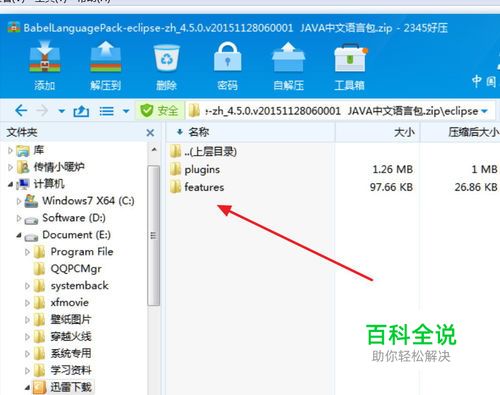Click the forward navigation arrow
This screenshot has height=395, width=500.
coord(41,111)
